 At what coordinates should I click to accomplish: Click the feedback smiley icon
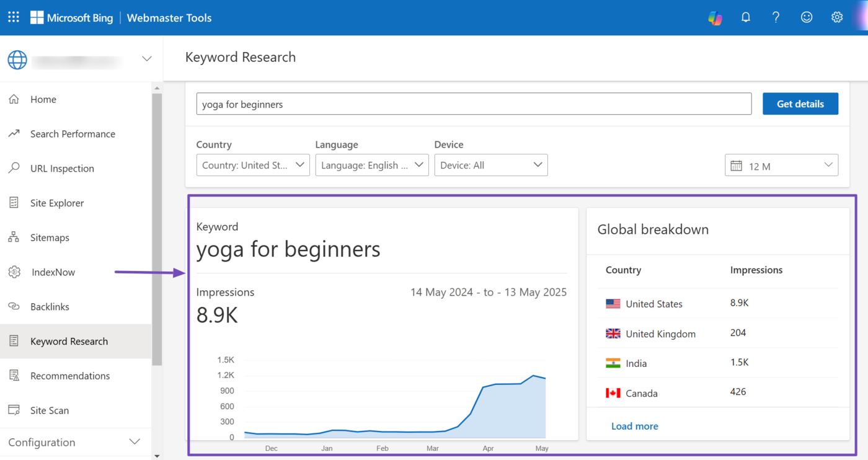tap(807, 17)
